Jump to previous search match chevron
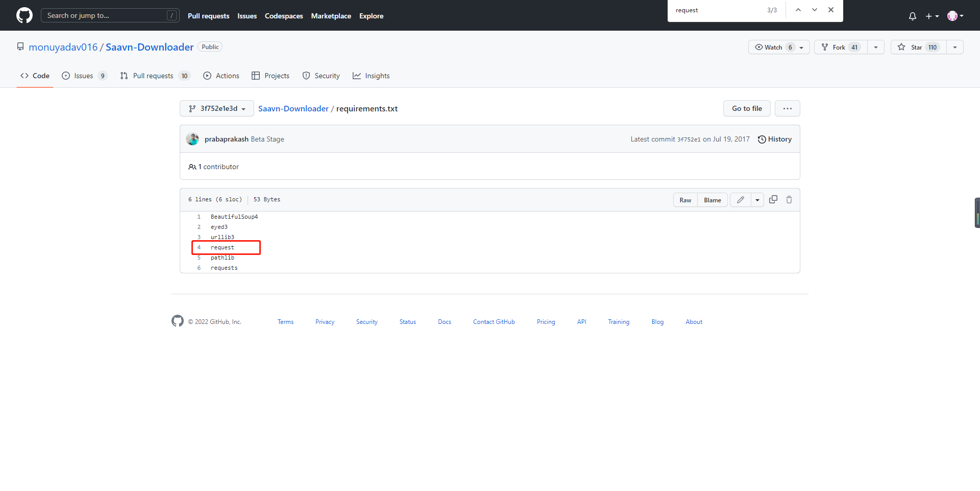980x491 pixels. click(x=798, y=9)
